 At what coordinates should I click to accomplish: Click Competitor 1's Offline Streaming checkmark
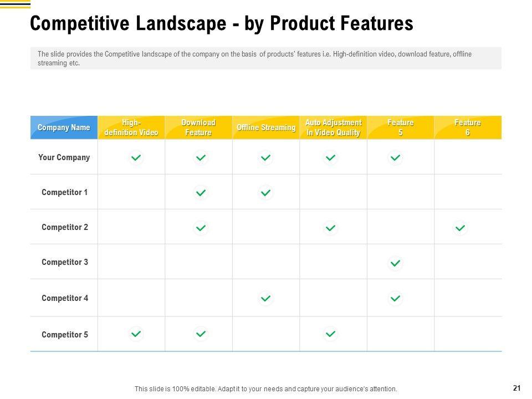pos(266,193)
